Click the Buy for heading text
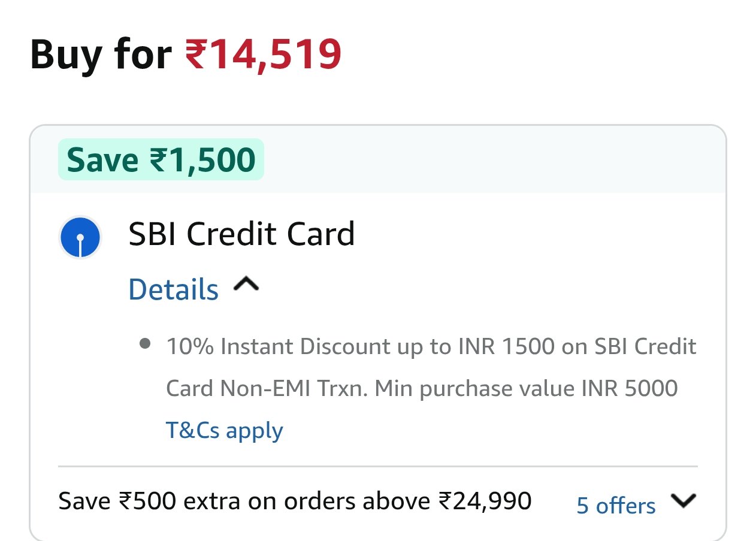Image resolution: width=756 pixels, height=541 pixels. (100, 55)
